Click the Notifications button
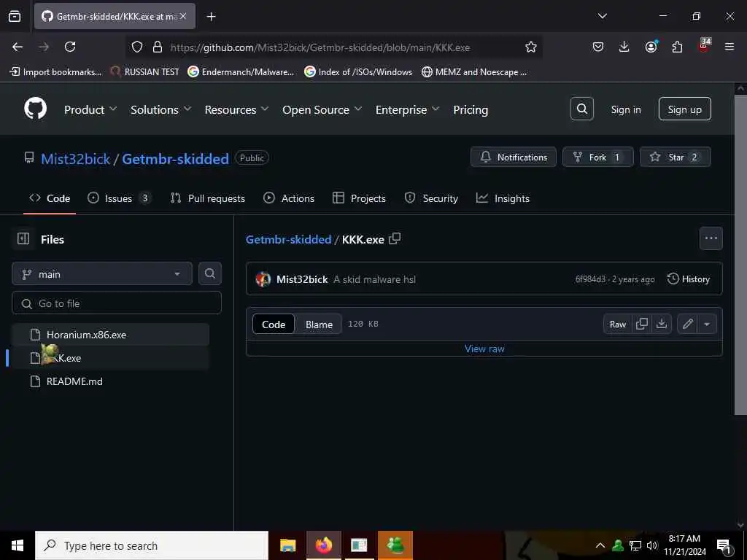The image size is (747, 560). [514, 157]
